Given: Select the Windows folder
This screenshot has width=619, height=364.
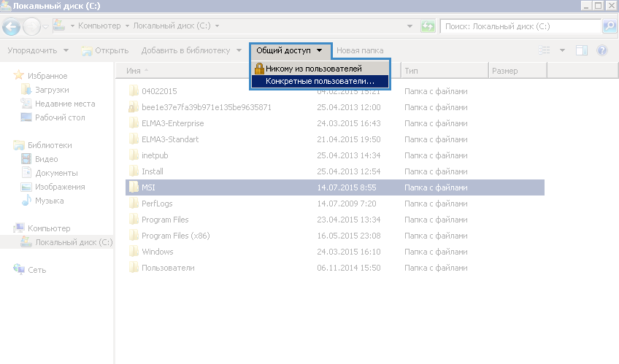Looking at the screenshot, I should (x=158, y=252).
